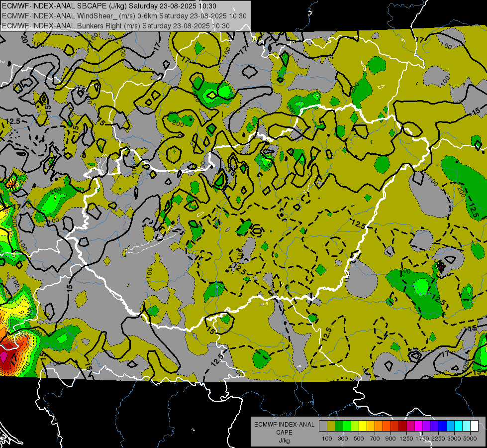Screen dimensions: 487x448
Task: Click the legend tick label 1250
Action: tap(406, 439)
